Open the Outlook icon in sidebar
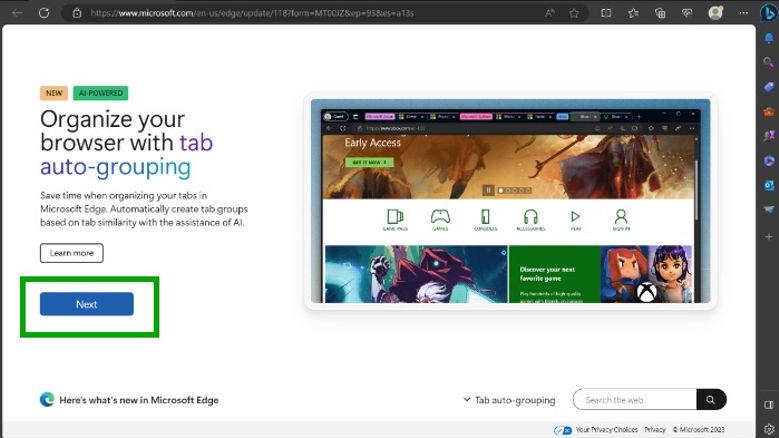779x438 pixels. pyautogui.click(x=769, y=185)
